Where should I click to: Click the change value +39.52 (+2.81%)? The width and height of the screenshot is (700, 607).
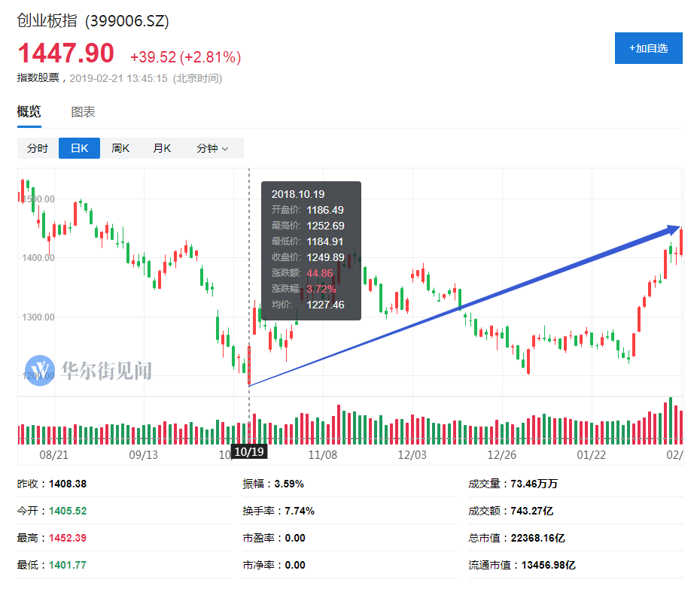pos(185,57)
